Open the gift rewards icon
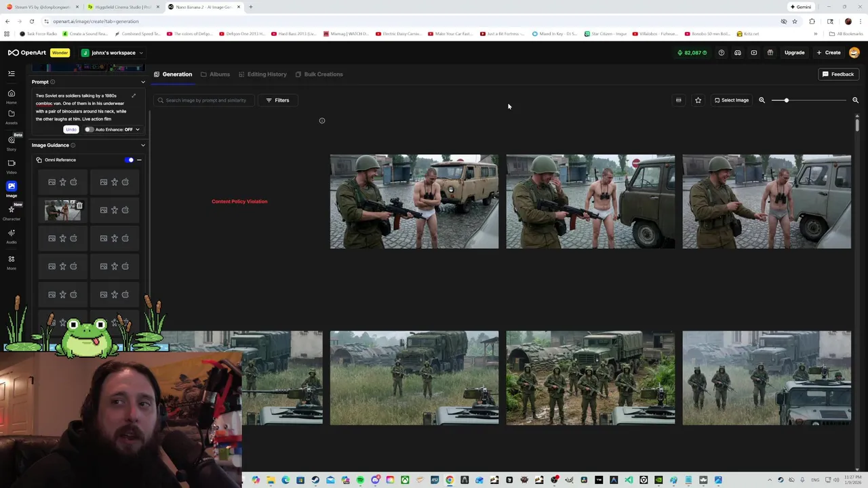868x488 pixels. click(x=770, y=53)
